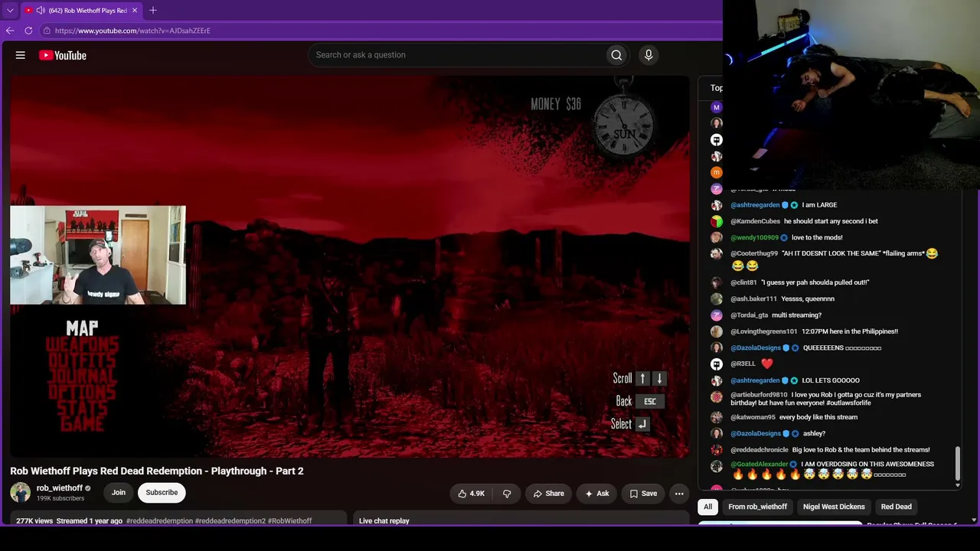
Task: Click 'he should start any second i bet'
Action: pos(831,221)
